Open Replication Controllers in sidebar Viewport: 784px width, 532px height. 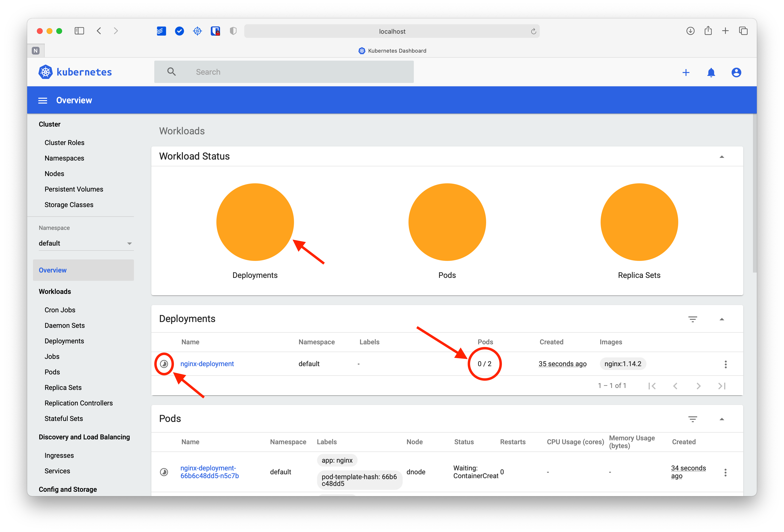pos(78,403)
